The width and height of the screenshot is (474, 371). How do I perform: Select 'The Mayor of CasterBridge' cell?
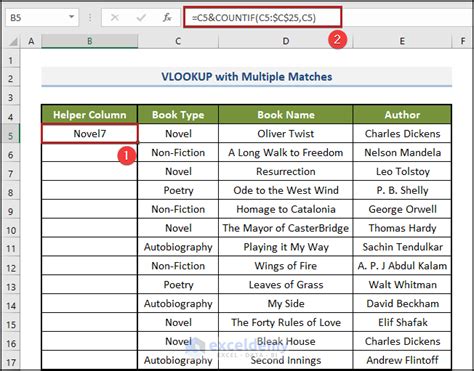286,228
